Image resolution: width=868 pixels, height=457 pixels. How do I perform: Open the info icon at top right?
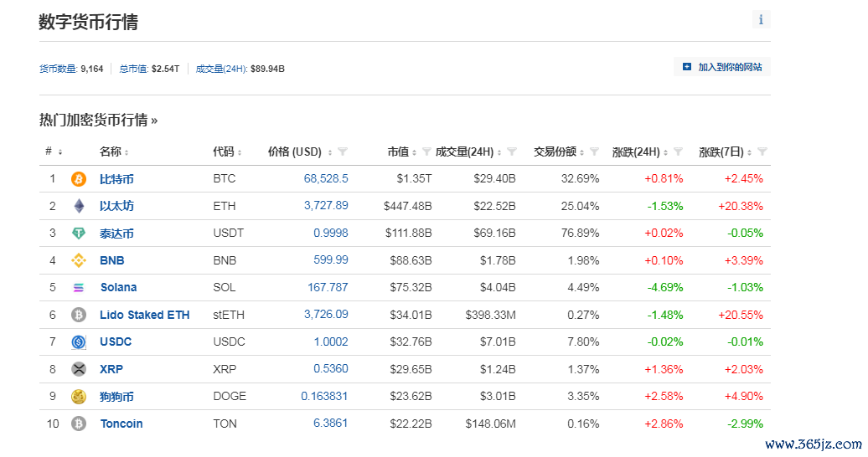click(761, 19)
